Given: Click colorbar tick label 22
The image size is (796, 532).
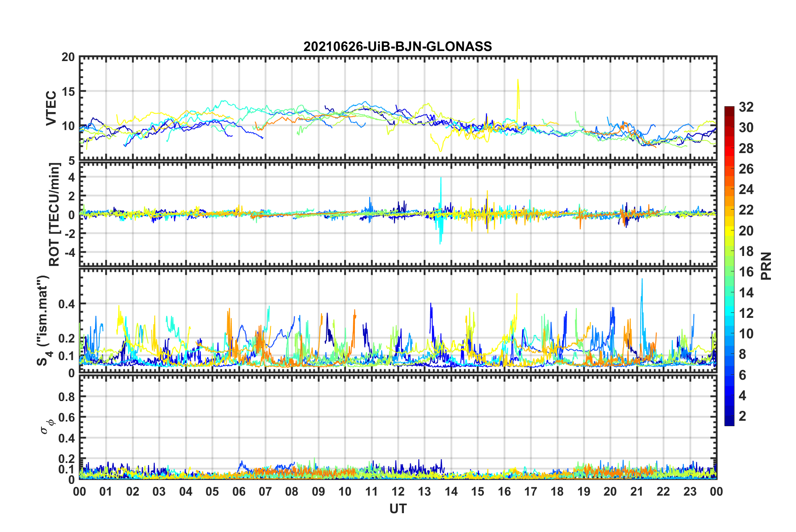Looking at the screenshot, I should 746,210.
